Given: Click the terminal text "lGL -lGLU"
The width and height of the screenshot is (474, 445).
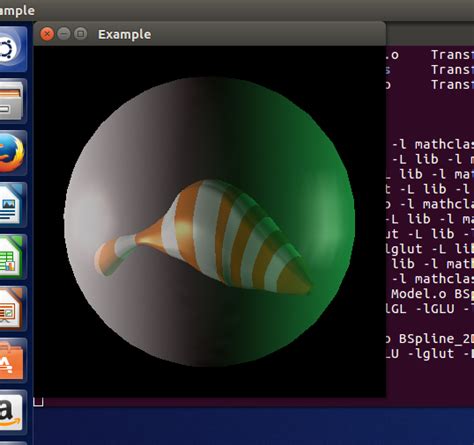Looking at the screenshot, I should (x=420, y=309).
